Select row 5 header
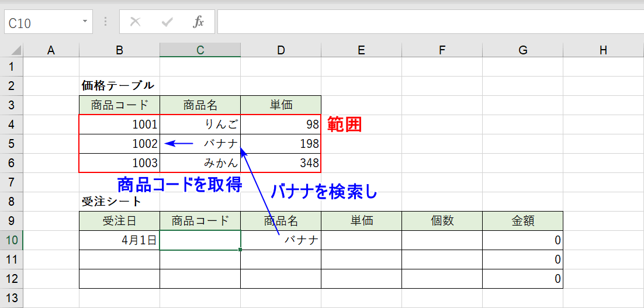Image resolution: width=644 pixels, height=308 pixels. click(x=12, y=143)
